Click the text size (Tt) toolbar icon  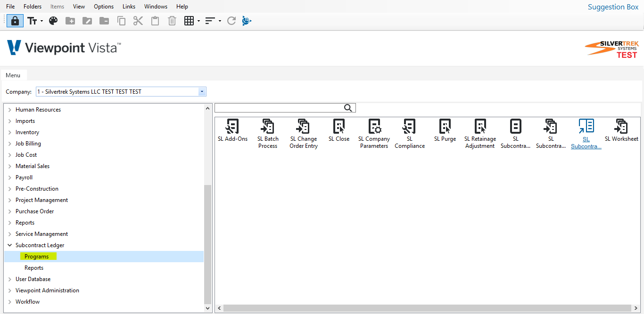coord(32,21)
